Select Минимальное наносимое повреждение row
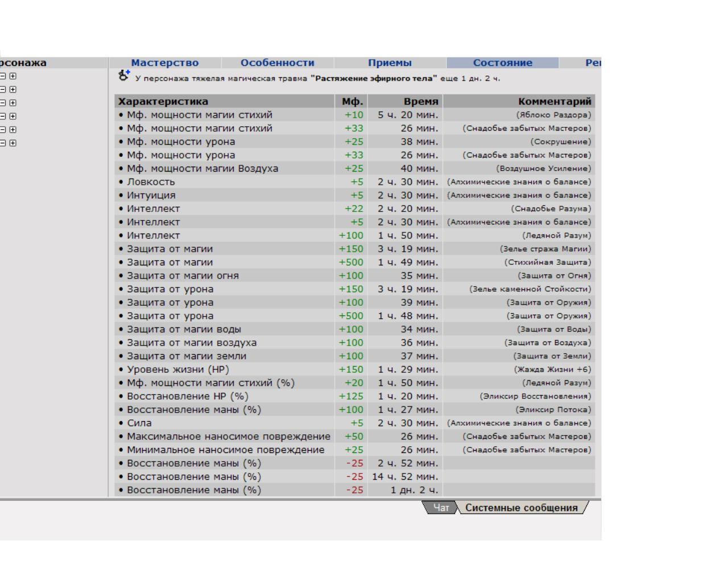Screen dimensions: 728x582 click(x=355, y=450)
